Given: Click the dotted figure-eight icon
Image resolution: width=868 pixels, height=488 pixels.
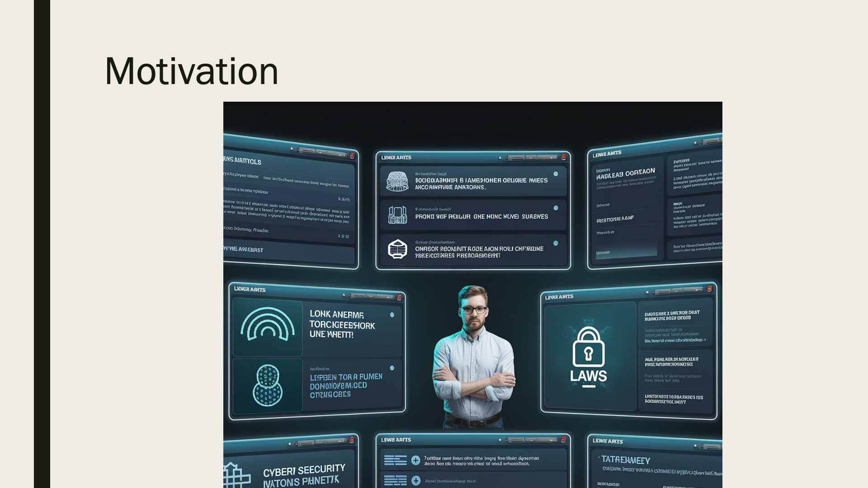Looking at the screenshot, I should (x=268, y=385).
